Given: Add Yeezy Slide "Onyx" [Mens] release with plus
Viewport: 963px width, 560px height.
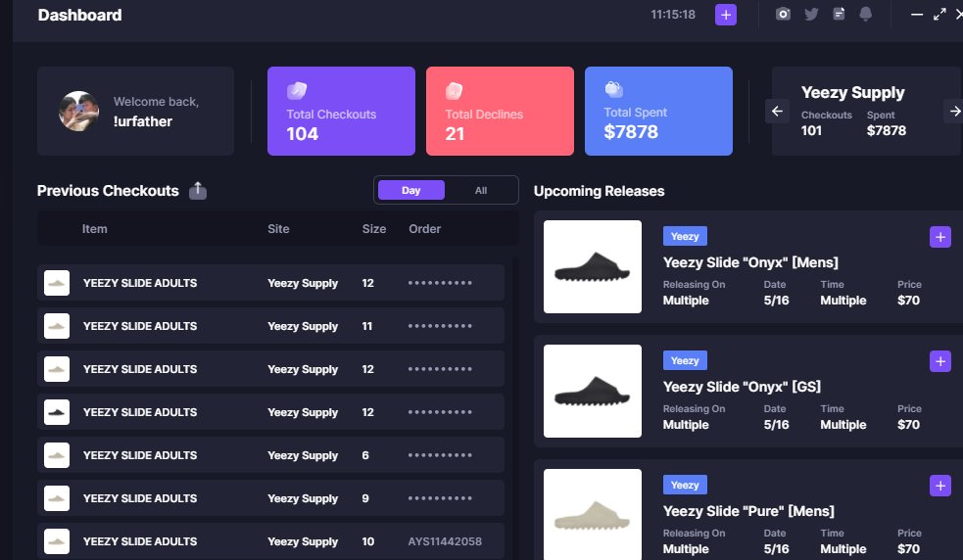Looking at the screenshot, I should click(x=940, y=237).
